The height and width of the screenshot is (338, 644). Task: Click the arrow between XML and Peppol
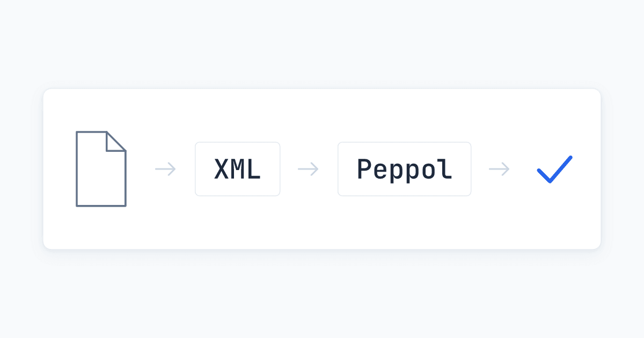point(308,169)
